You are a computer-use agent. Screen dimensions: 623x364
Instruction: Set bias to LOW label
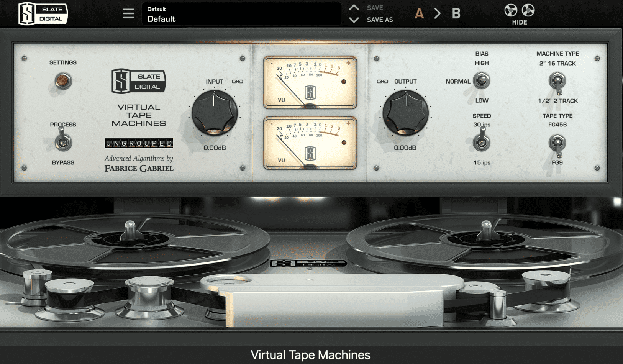(x=482, y=101)
